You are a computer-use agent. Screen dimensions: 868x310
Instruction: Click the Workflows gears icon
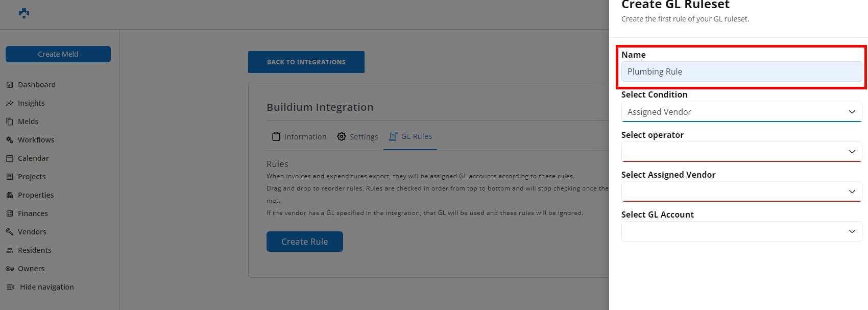(10, 140)
